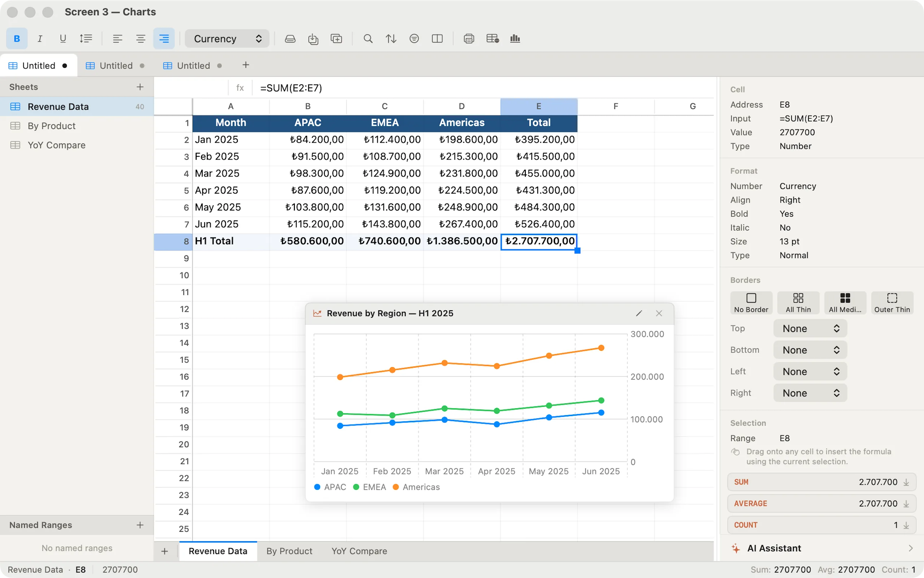
Task: Apply Outer Thin border preset
Action: click(892, 303)
